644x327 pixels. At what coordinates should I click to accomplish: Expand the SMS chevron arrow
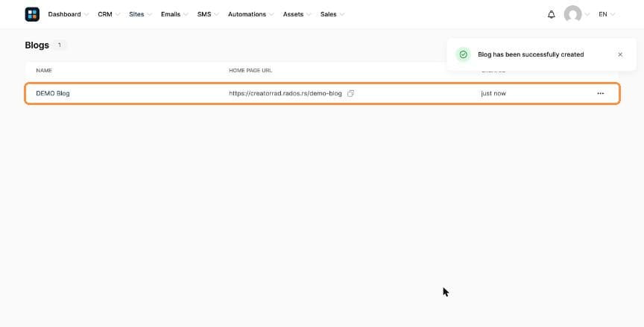tap(216, 15)
